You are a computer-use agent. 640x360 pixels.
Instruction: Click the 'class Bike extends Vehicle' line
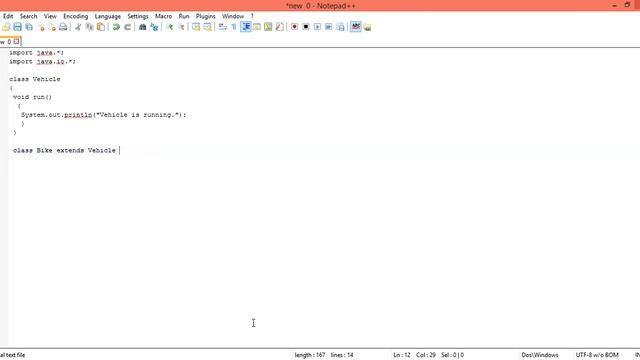click(x=64, y=151)
